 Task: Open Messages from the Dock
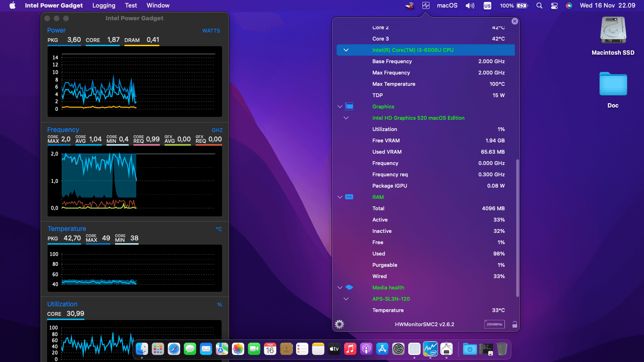(x=190, y=349)
